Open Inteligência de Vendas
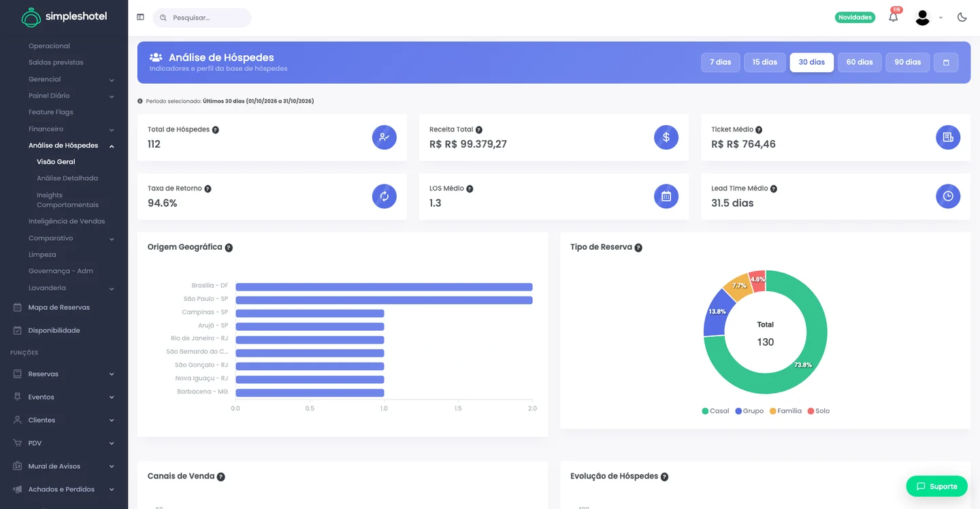 (67, 221)
